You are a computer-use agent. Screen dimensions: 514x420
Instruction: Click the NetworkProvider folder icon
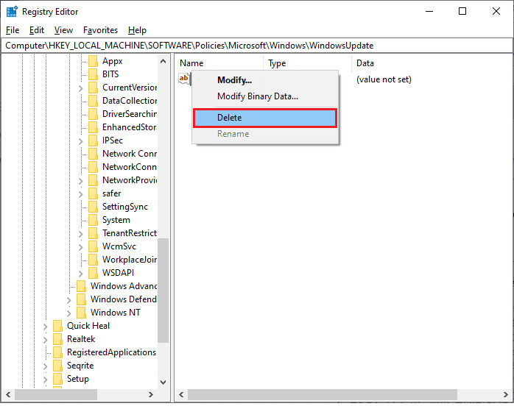tap(93, 180)
